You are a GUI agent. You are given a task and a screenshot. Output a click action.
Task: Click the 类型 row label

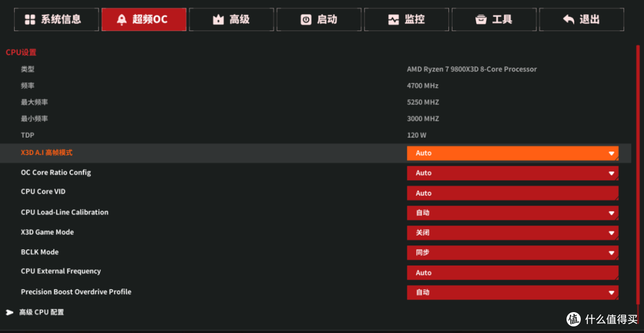click(x=27, y=69)
